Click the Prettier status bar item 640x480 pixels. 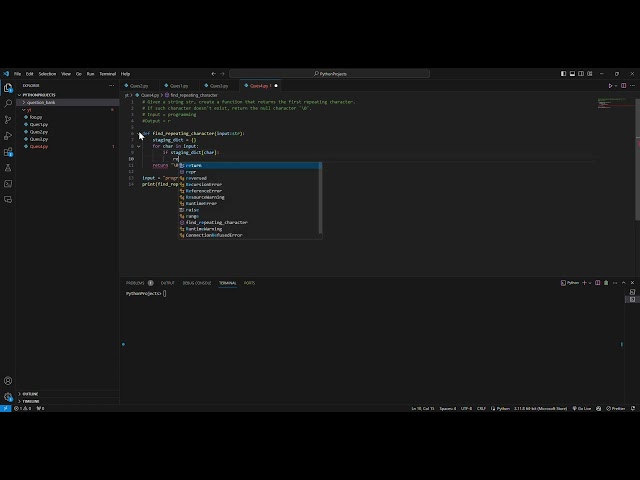[x=616, y=408]
